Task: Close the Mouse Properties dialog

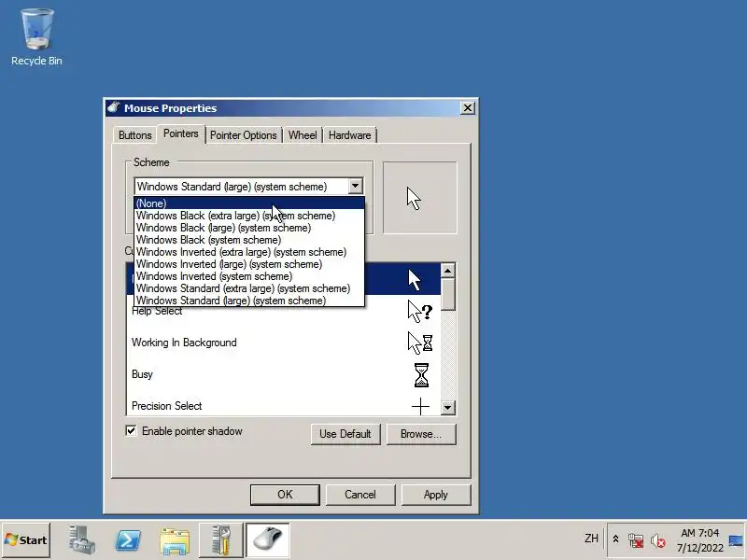Action: click(468, 108)
